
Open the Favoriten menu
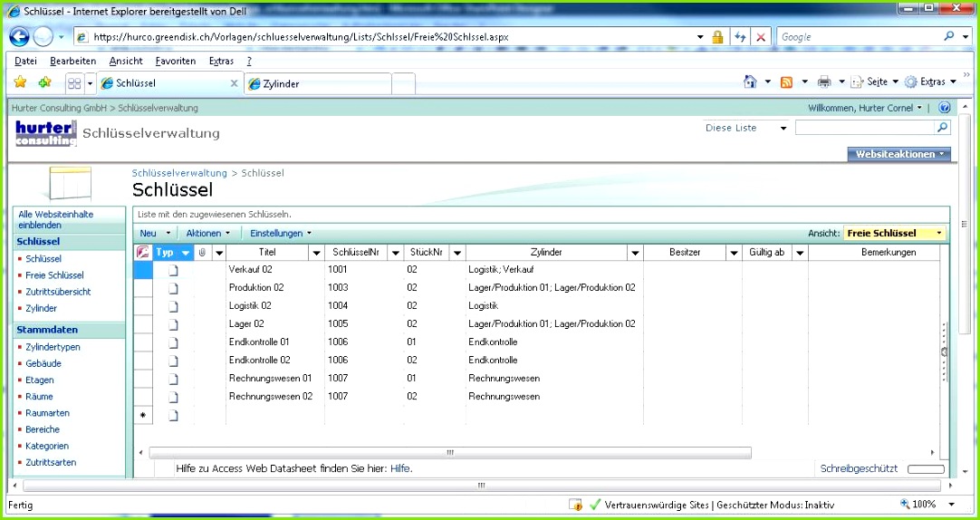pos(175,61)
